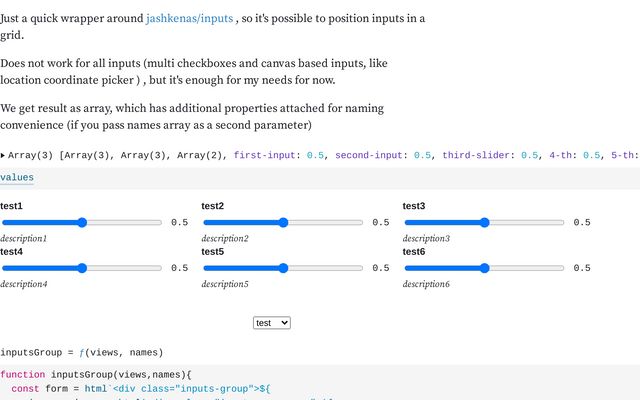
Task: Click the description2 caption text
Action: click(225, 238)
